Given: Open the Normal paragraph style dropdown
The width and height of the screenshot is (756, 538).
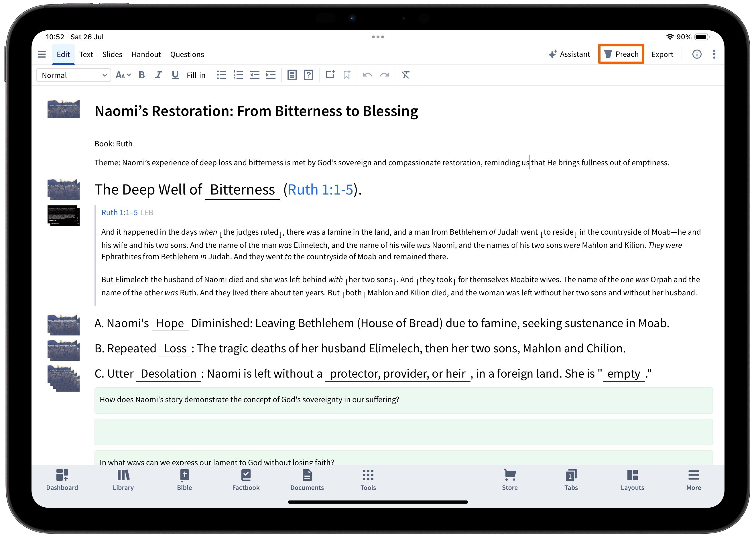Looking at the screenshot, I should tap(74, 75).
